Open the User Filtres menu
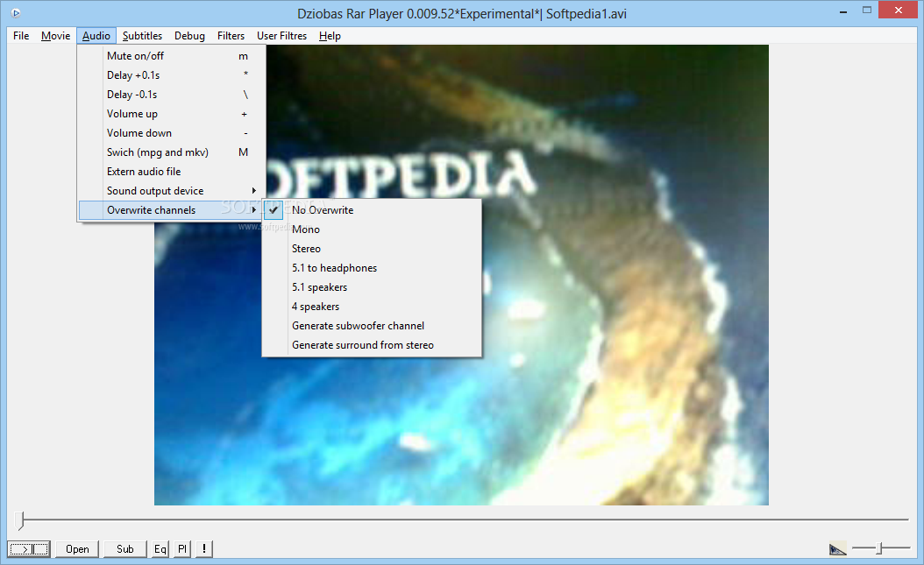Viewport: 924px width, 565px height. (x=281, y=36)
